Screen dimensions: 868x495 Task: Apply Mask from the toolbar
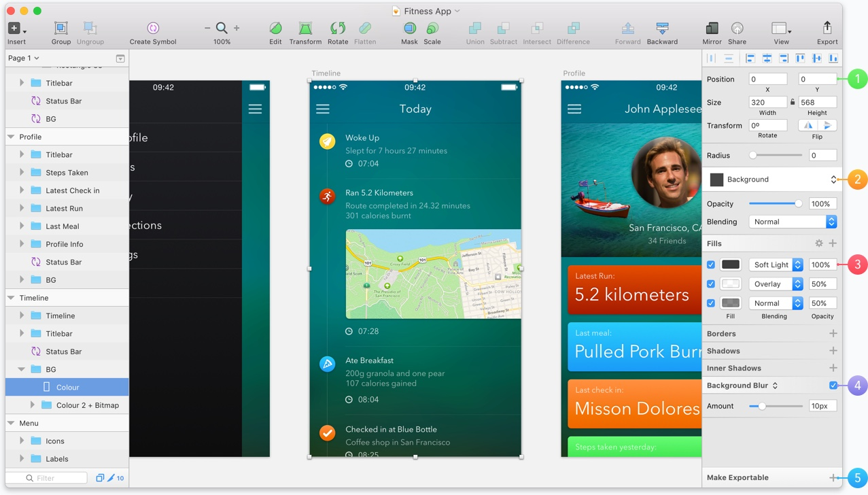409,29
